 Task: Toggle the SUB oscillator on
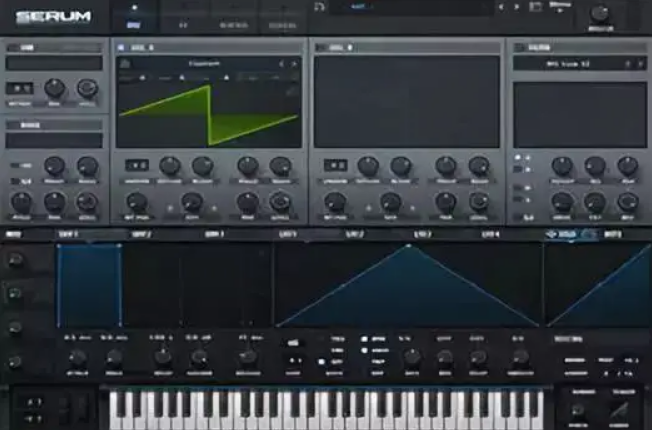tap(13, 47)
